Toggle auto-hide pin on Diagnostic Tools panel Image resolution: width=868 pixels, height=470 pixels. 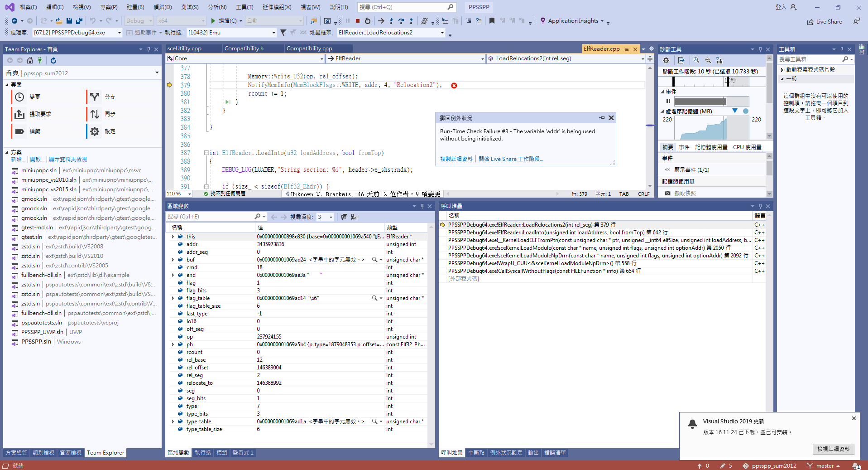760,49
